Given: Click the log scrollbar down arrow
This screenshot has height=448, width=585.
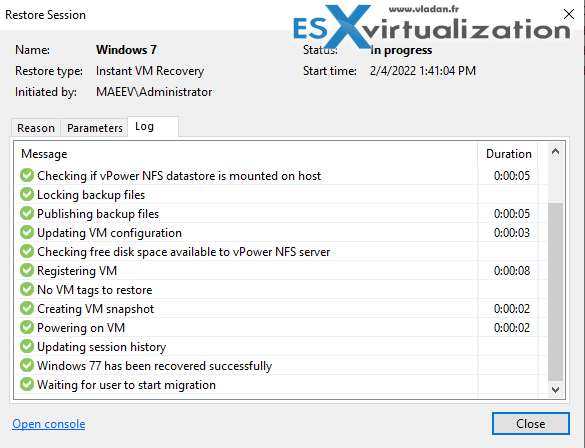Looking at the screenshot, I should 555,390.
